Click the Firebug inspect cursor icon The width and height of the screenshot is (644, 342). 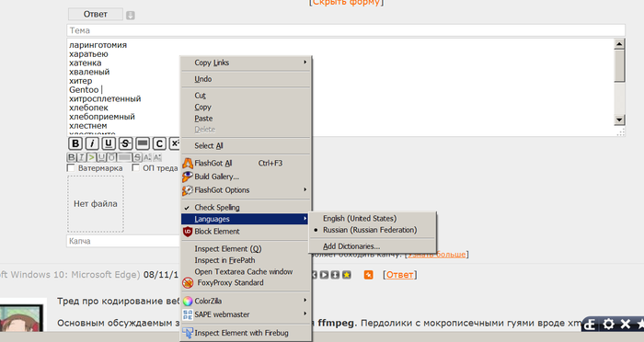click(188, 333)
